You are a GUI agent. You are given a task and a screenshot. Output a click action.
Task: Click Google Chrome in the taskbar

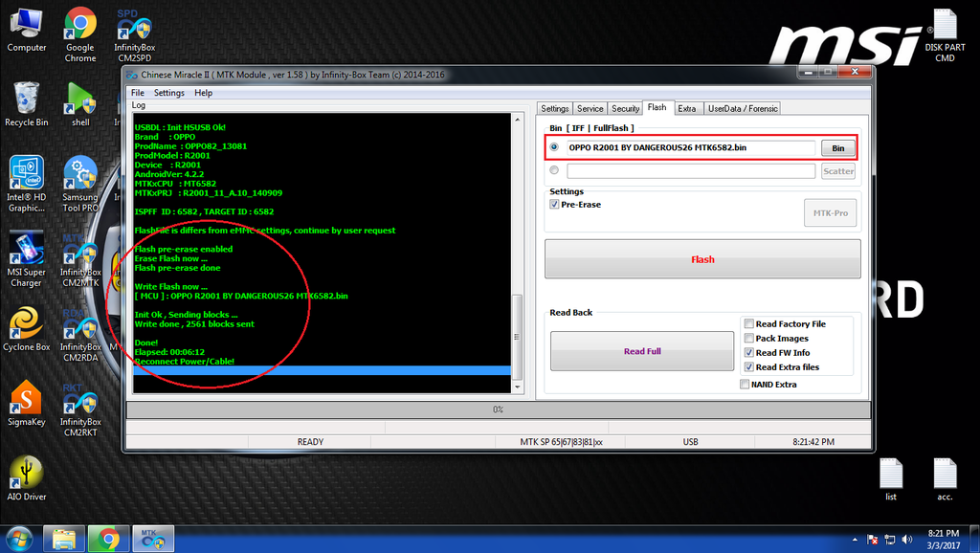(x=108, y=539)
